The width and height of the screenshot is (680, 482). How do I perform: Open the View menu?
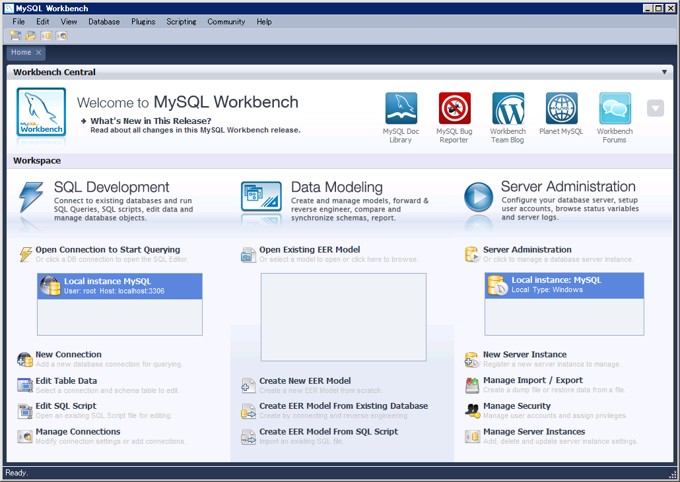(69, 22)
